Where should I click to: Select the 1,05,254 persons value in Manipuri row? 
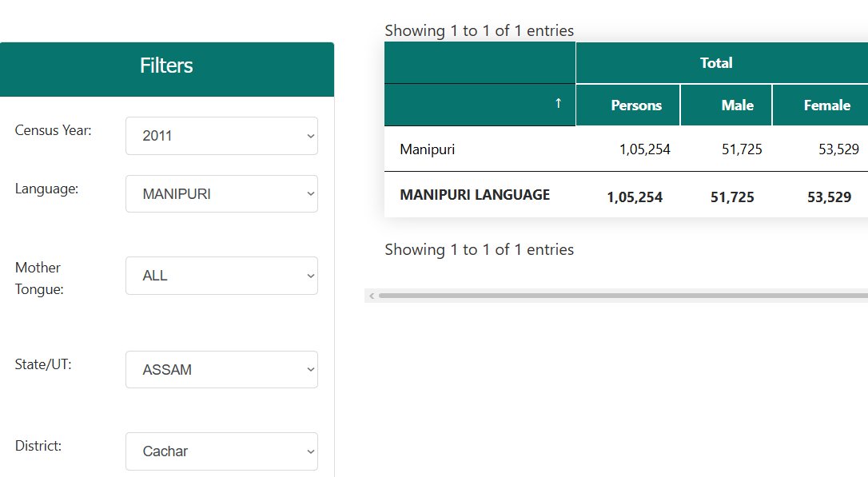tap(644, 149)
